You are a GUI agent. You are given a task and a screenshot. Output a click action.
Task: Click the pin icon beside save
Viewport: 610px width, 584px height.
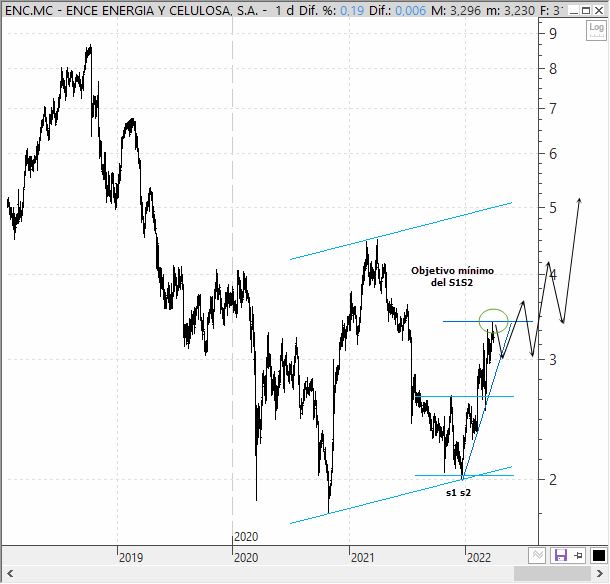(x=578, y=555)
